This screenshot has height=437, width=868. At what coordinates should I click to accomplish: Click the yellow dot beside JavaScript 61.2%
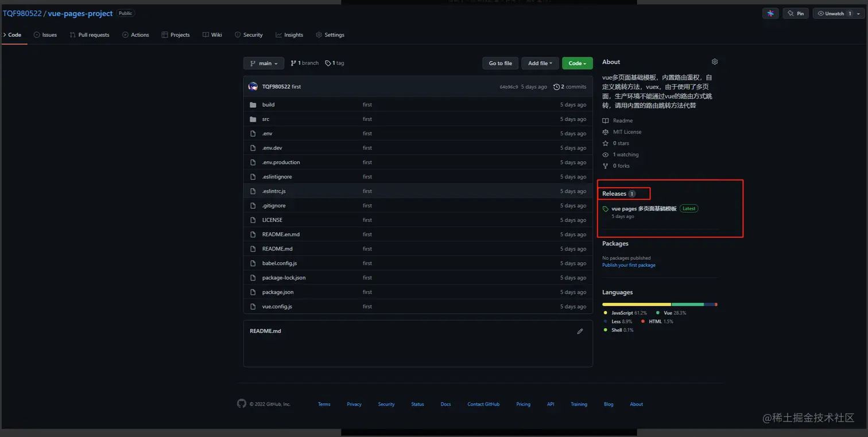coord(605,313)
